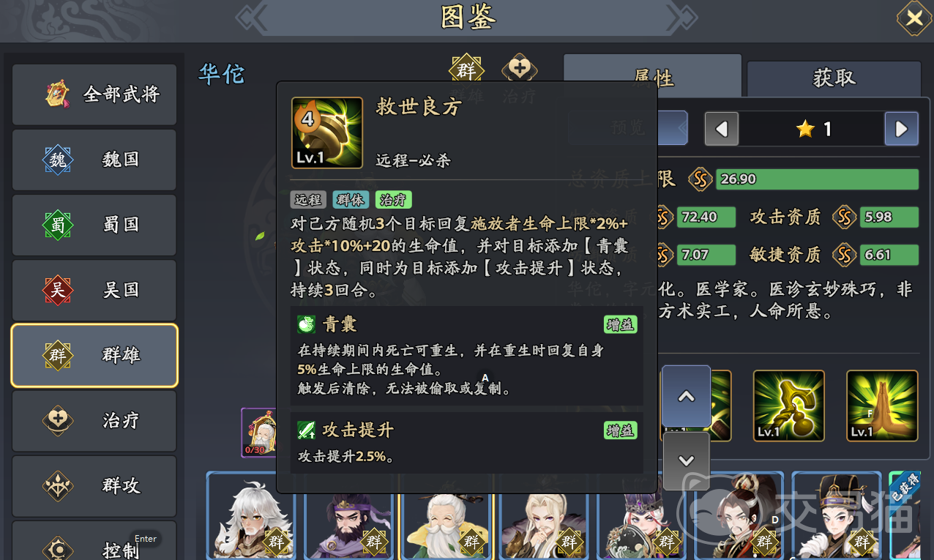The image size is (934, 560).
Task: Click the 群 faction badge beside 华佗
Action: (x=466, y=70)
